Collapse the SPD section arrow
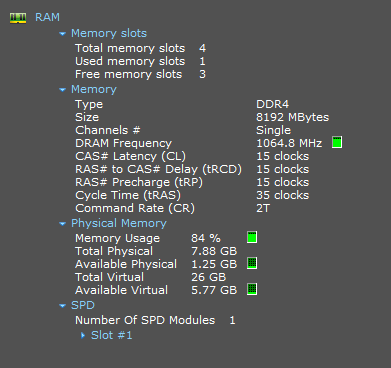The height and width of the screenshot is (368, 391). tap(62, 306)
